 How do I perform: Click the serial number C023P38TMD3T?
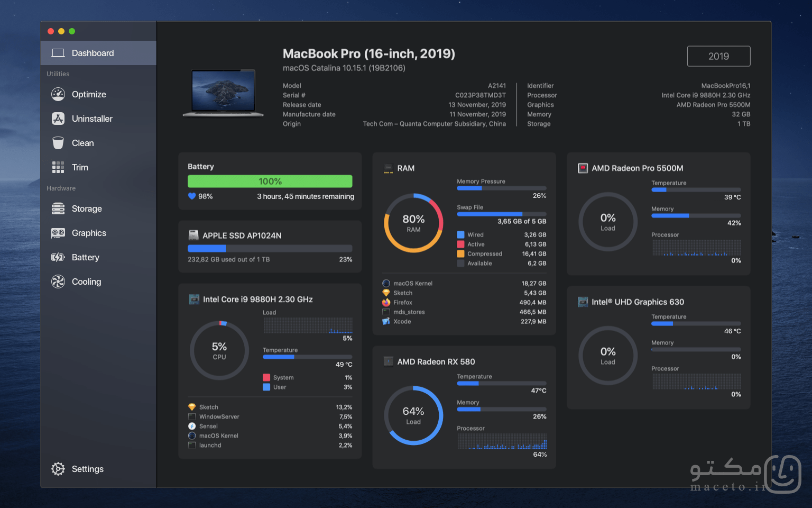481,95
